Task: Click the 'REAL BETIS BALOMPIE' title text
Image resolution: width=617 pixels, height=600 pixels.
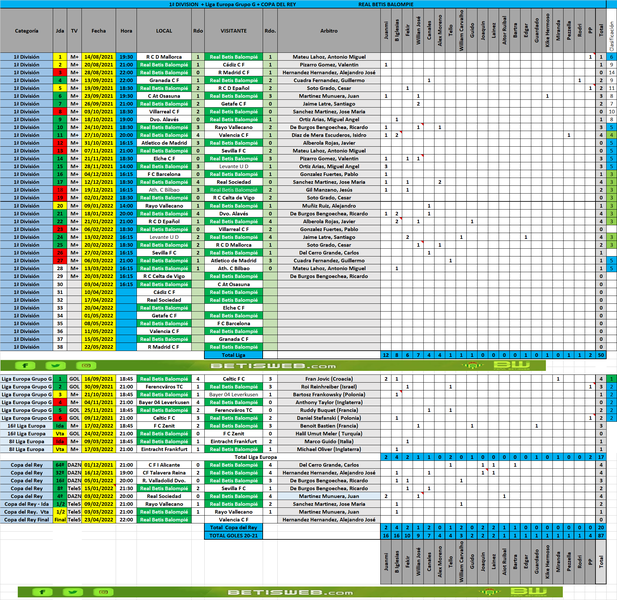Action: point(386,4)
